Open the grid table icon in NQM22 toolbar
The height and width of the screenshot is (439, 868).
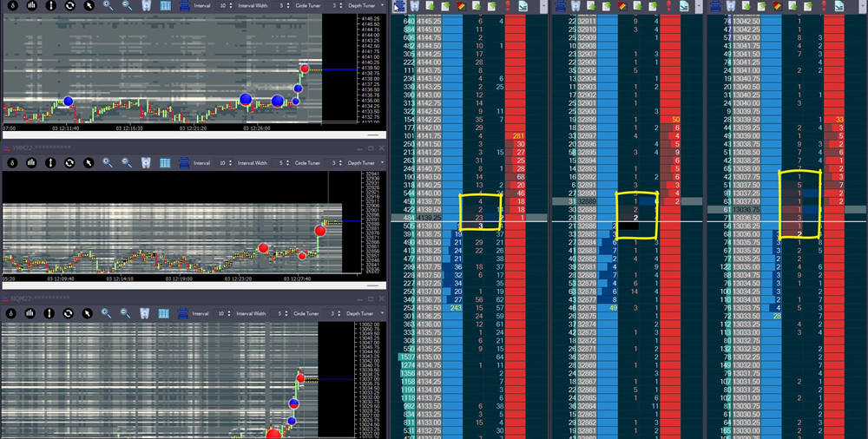pyautogui.click(x=164, y=313)
